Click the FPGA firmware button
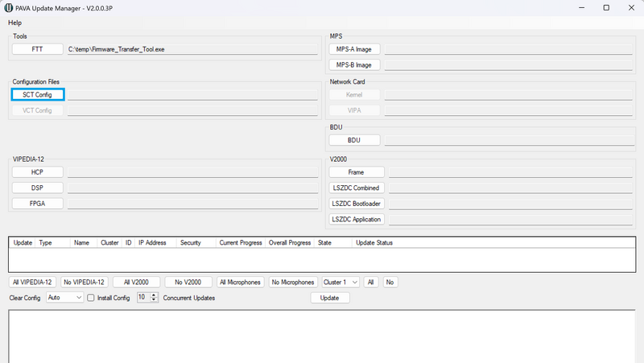Image resolution: width=644 pixels, height=363 pixels. 37,204
